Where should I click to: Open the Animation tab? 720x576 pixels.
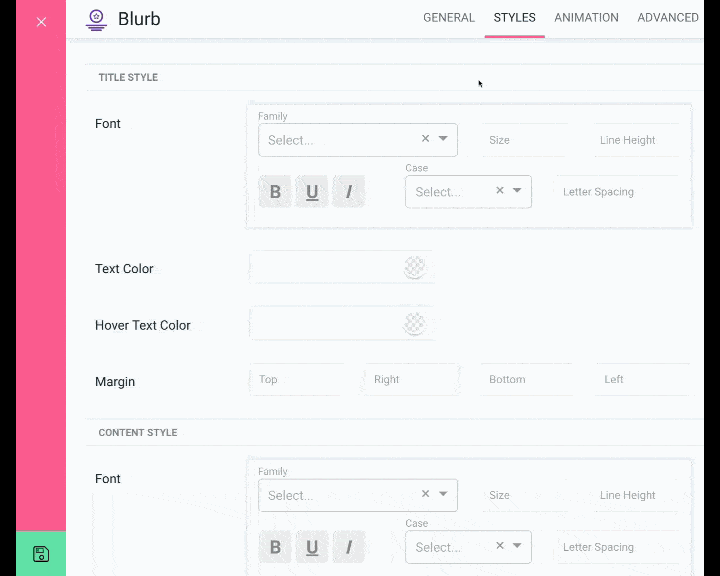(x=586, y=18)
